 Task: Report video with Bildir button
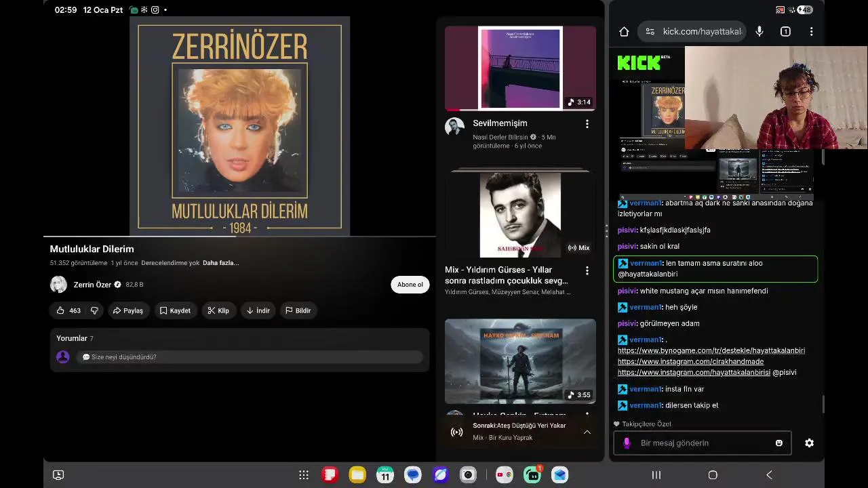tap(298, 310)
